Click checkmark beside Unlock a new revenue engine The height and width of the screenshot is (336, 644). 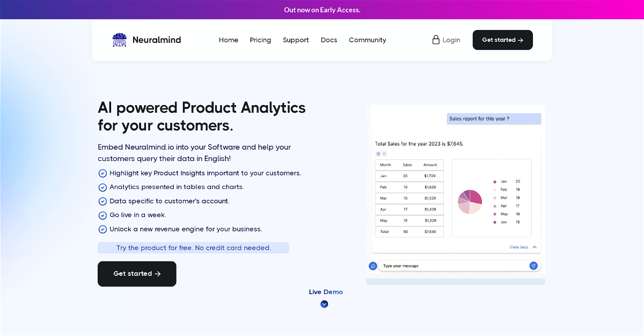[103, 229]
